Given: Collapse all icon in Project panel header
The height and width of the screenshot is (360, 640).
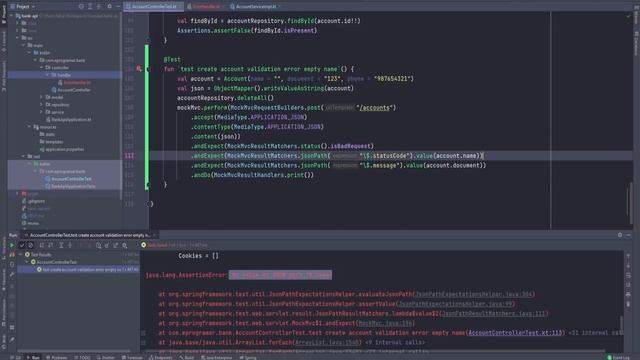Looking at the screenshot, I should (99, 6).
